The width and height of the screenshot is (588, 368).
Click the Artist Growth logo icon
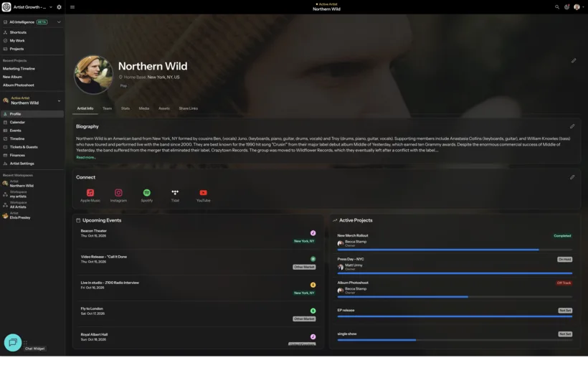tap(6, 7)
